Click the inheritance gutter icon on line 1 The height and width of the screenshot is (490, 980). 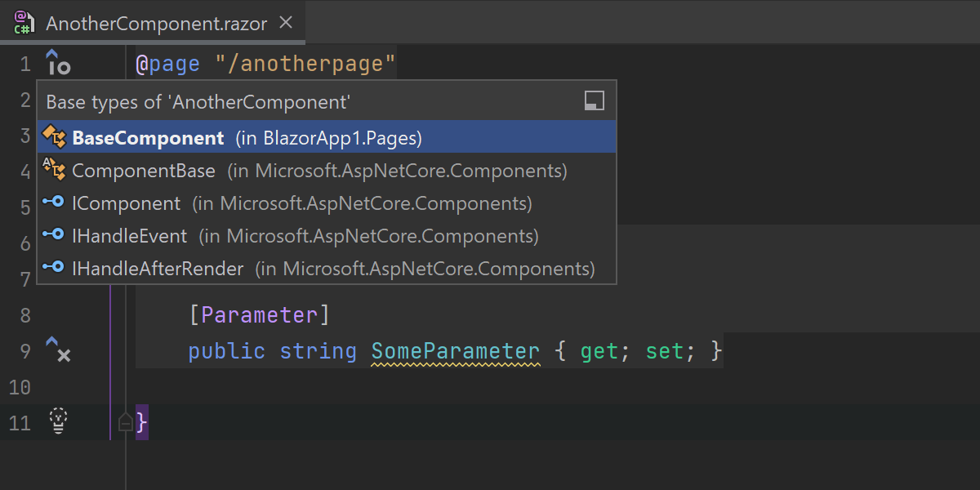[x=57, y=63]
